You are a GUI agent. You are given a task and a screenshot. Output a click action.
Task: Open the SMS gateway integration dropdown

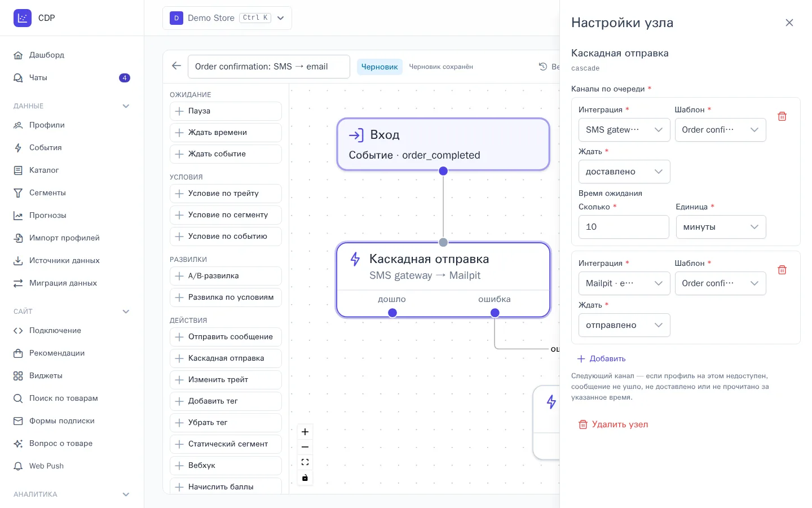click(x=624, y=130)
